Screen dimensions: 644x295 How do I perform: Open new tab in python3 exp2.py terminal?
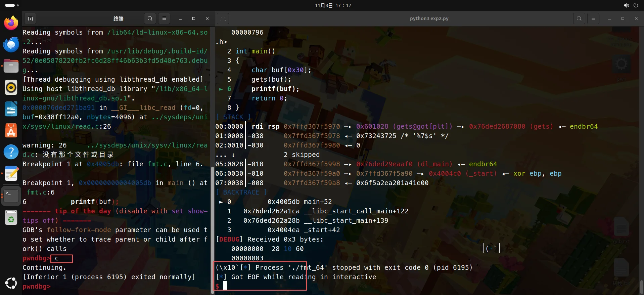pos(223,19)
